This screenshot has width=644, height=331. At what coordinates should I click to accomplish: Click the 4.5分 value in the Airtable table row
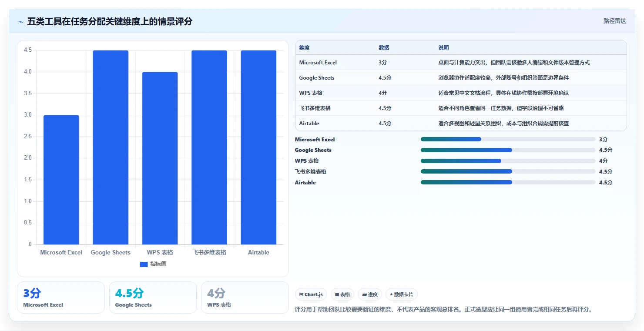385,124
